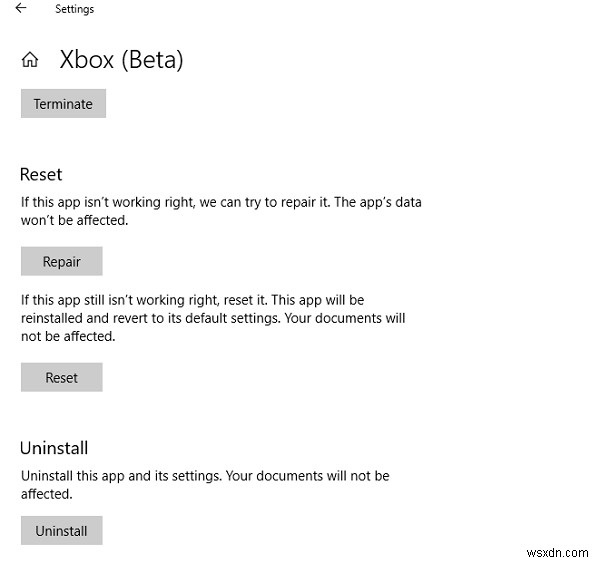Click the back arrow in the title bar
600x563 pixels.
coord(21,8)
